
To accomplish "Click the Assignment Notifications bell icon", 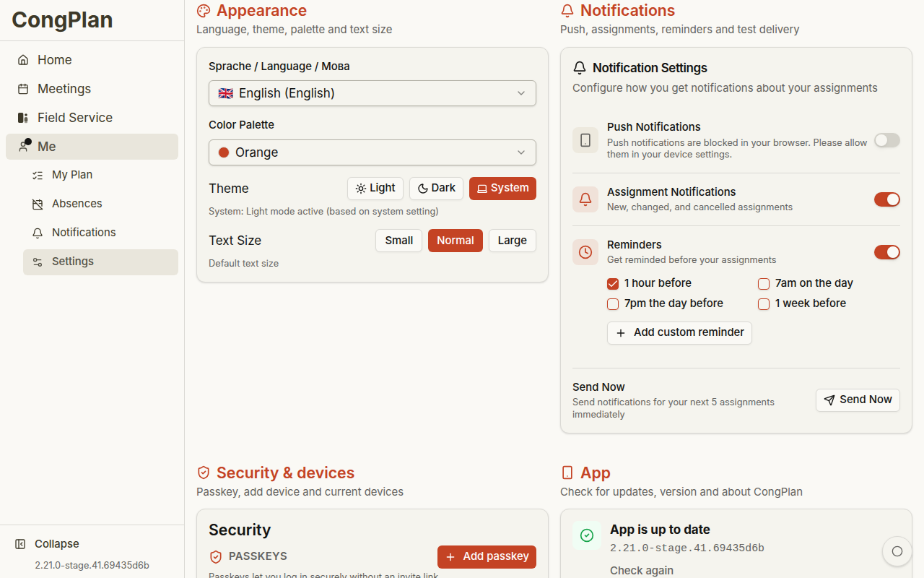I will (x=585, y=199).
